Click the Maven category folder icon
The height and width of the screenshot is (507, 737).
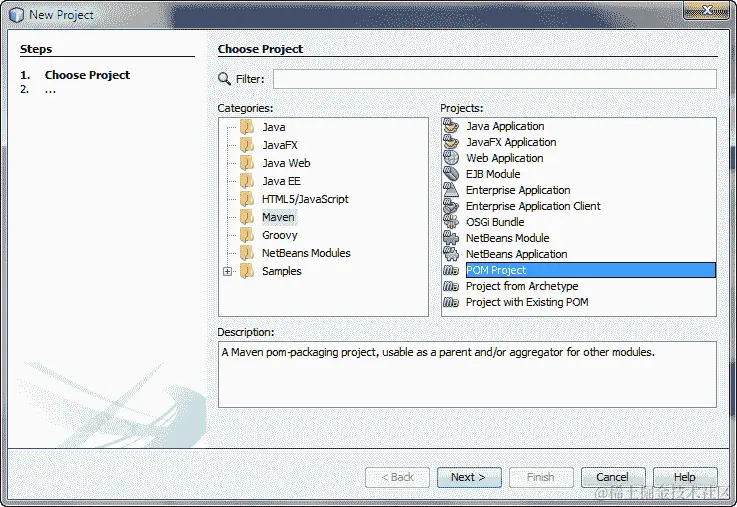point(247,217)
